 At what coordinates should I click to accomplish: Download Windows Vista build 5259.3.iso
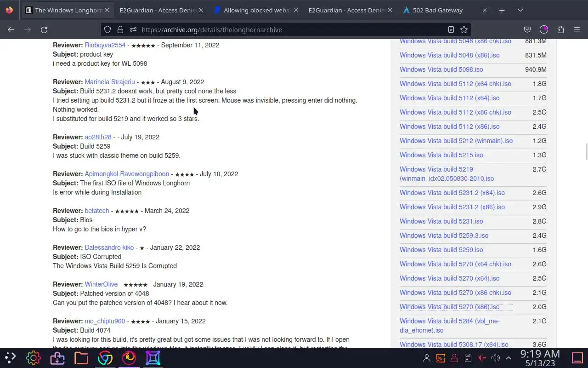click(x=444, y=236)
